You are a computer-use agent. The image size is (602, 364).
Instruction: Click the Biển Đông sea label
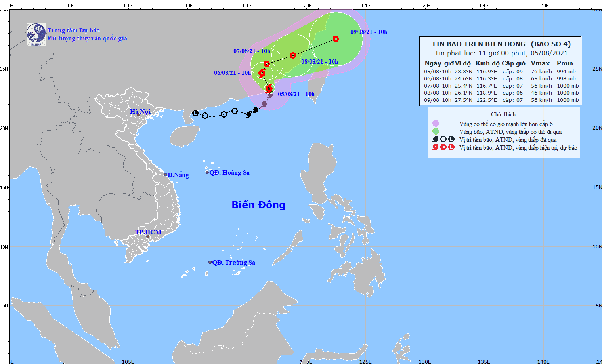click(x=258, y=205)
